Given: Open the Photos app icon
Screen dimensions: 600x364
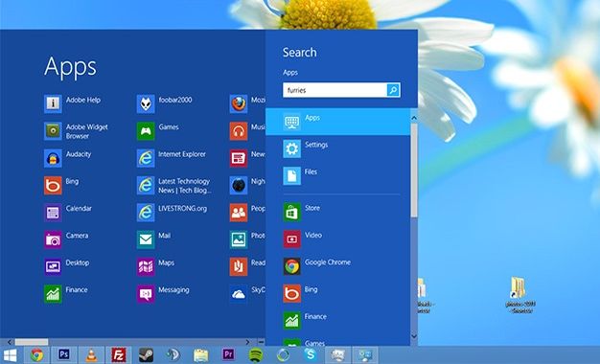Looking at the screenshot, I should [x=239, y=239].
